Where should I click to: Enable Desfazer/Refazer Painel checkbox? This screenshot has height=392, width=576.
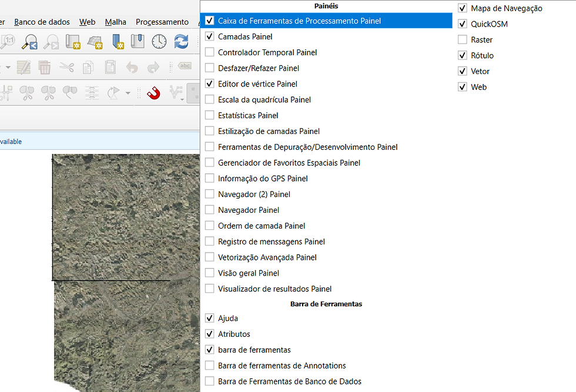point(209,68)
